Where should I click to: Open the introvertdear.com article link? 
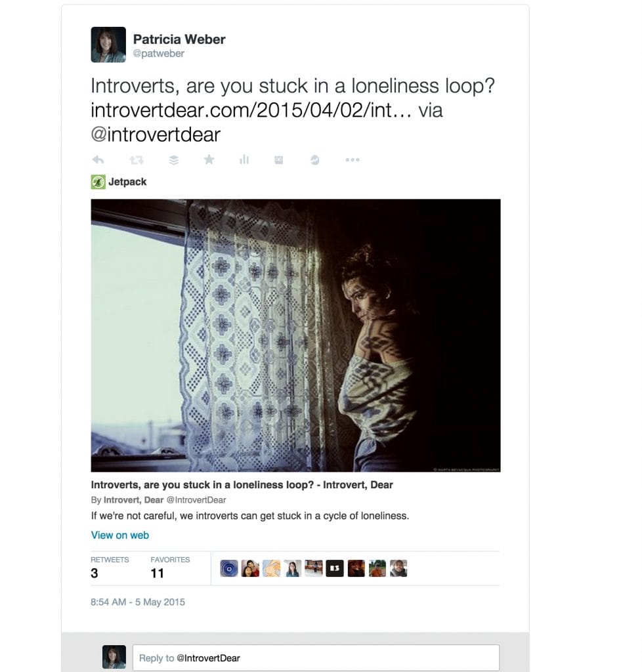(x=251, y=110)
